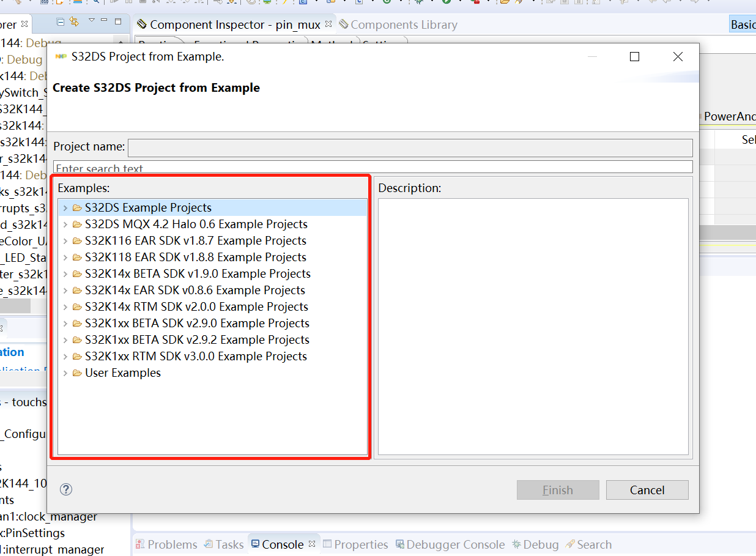Focus the example search text field
The image size is (756, 556).
click(373, 167)
